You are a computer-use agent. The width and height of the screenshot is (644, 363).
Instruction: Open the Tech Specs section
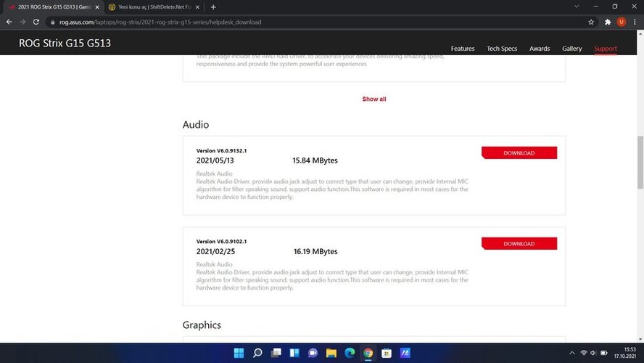tap(502, 49)
